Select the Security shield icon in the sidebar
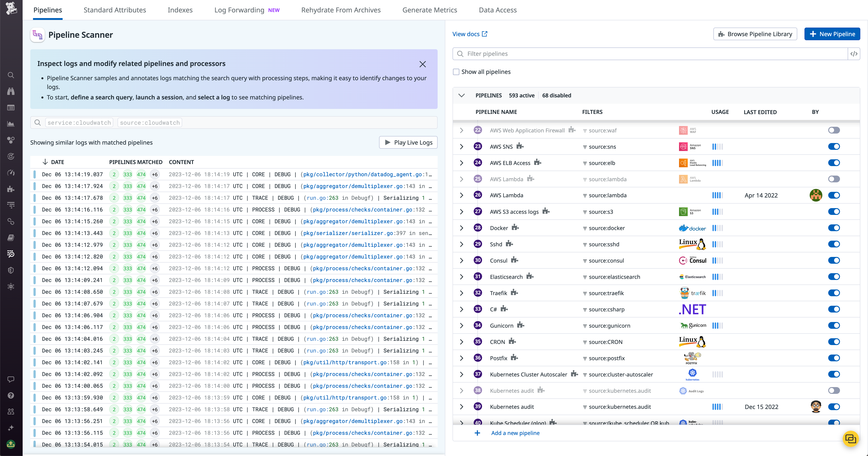Viewport: 868px width, 456px height. [11, 270]
